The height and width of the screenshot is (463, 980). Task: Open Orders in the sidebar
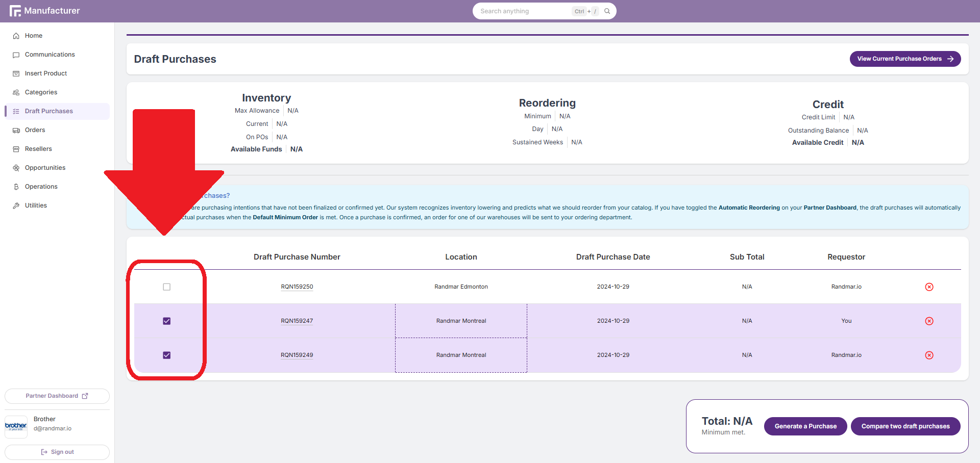pyautogui.click(x=57, y=130)
